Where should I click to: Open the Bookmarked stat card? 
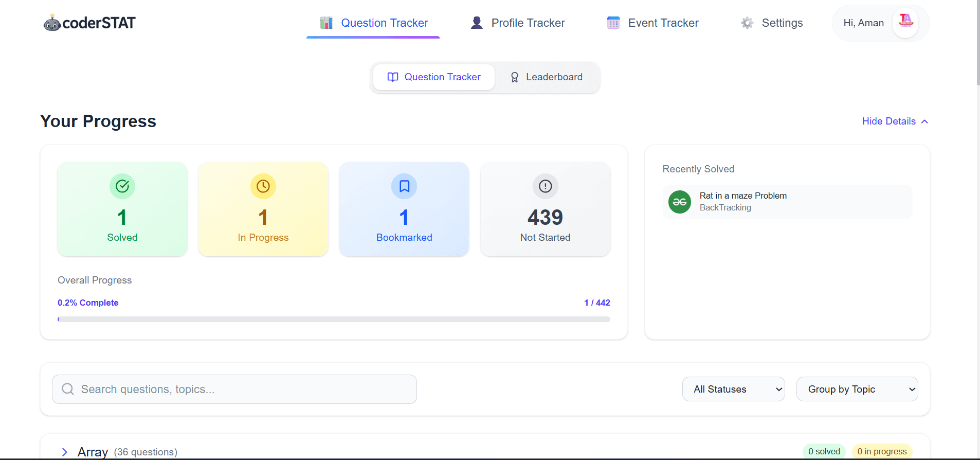[404, 209]
